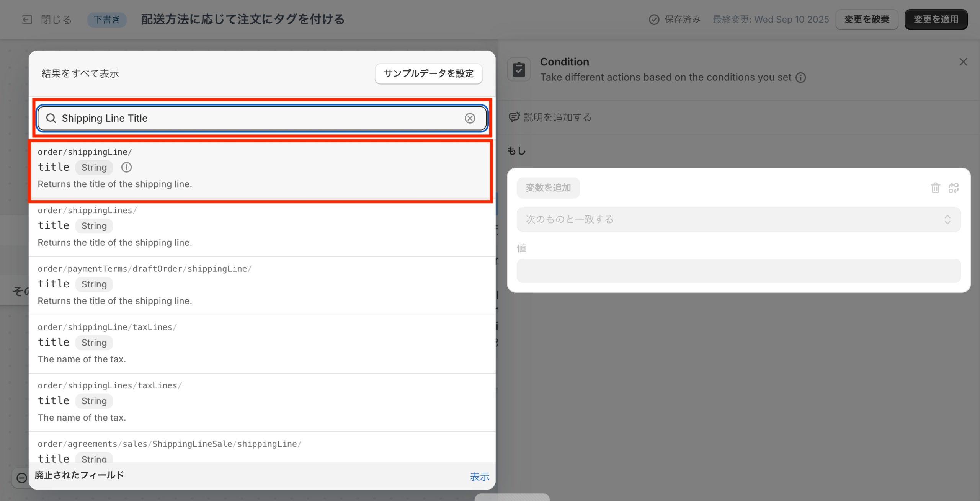
Task: Click the duplicate condition icon beside trash
Action: coord(953,188)
